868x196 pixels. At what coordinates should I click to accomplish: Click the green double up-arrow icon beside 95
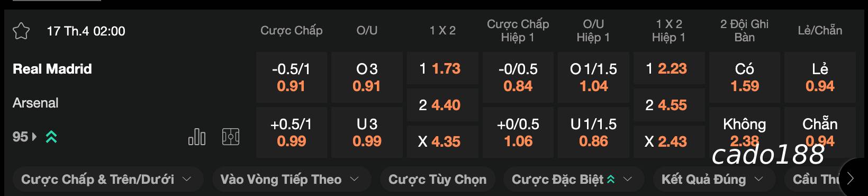pos(51,137)
